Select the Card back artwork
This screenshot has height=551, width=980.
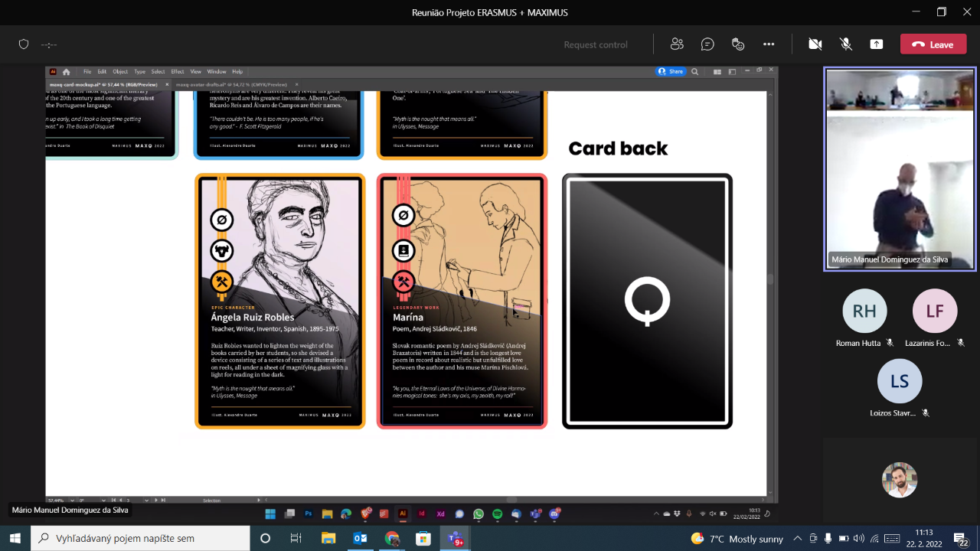click(648, 301)
